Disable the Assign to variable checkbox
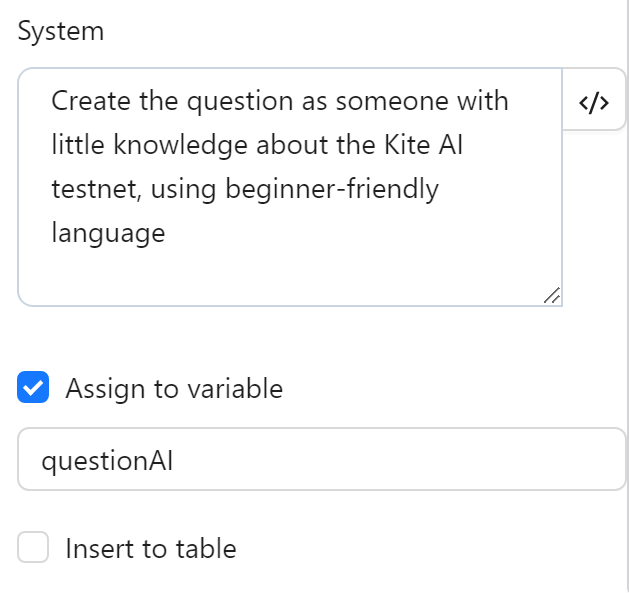This screenshot has height=594, width=629. pyautogui.click(x=33, y=388)
